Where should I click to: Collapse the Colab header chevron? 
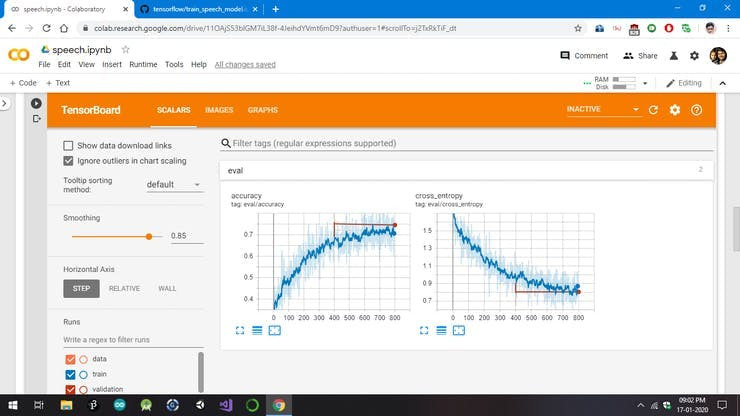(x=723, y=83)
